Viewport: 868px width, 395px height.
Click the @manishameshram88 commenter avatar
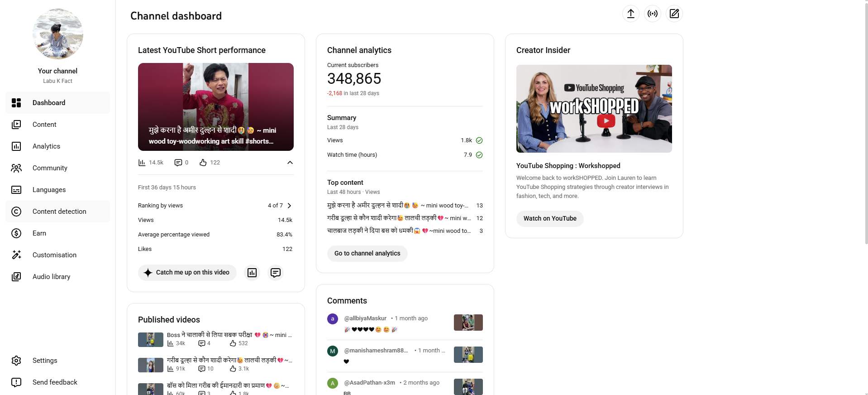click(x=333, y=351)
